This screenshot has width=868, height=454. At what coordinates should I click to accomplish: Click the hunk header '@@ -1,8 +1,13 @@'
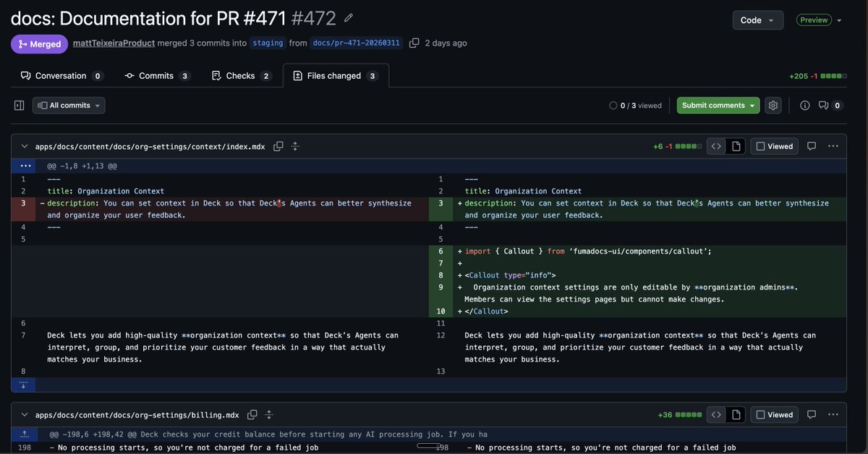(82, 166)
